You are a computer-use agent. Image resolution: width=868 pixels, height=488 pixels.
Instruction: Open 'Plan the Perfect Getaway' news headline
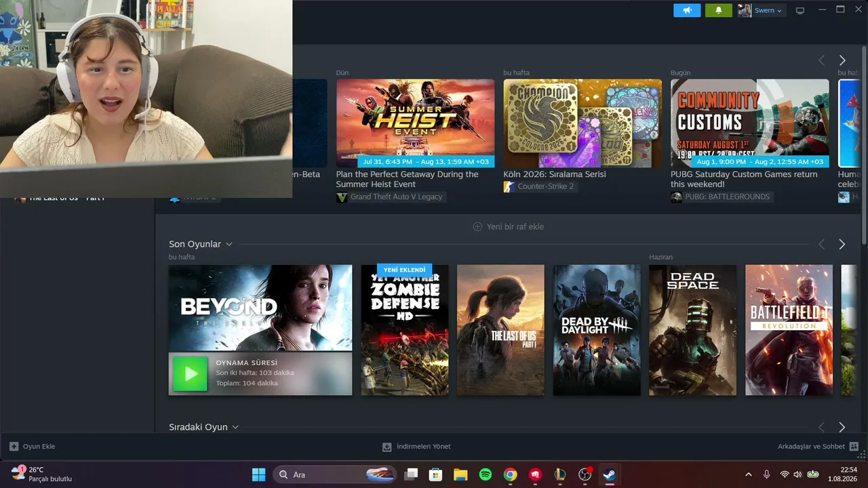[408, 179]
